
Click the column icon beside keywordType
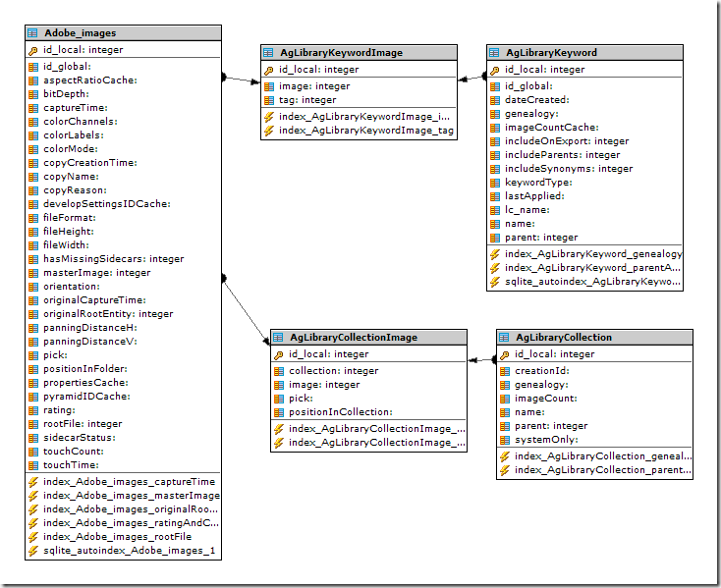click(x=495, y=183)
